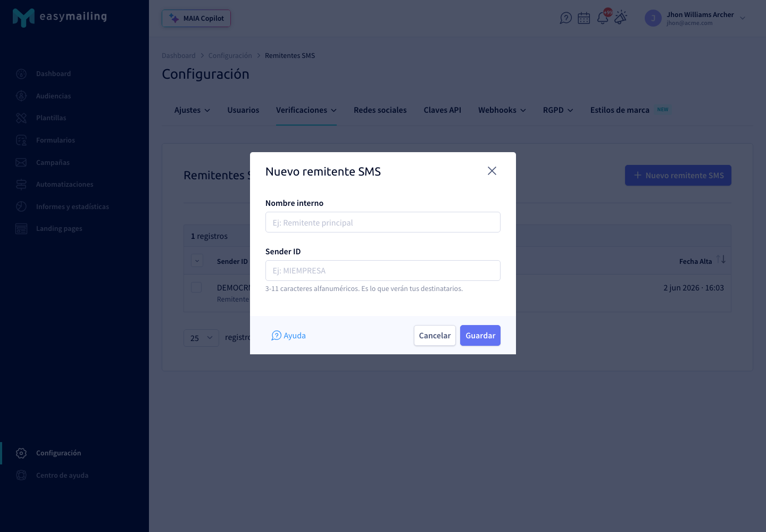
Task: Click the Landing pages sidebar icon
Action: click(21, 229)
